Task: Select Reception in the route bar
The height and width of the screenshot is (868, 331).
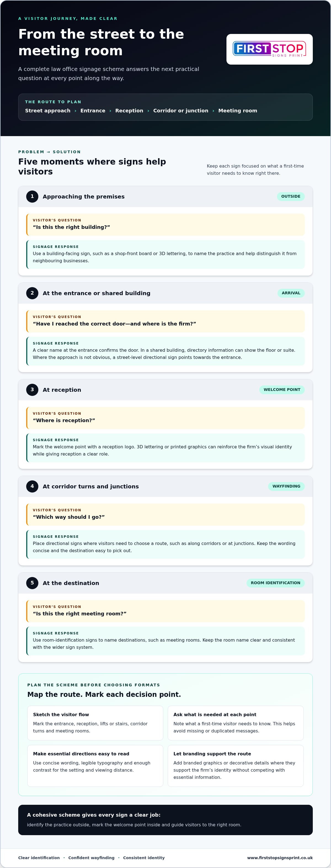Action: 129,110
